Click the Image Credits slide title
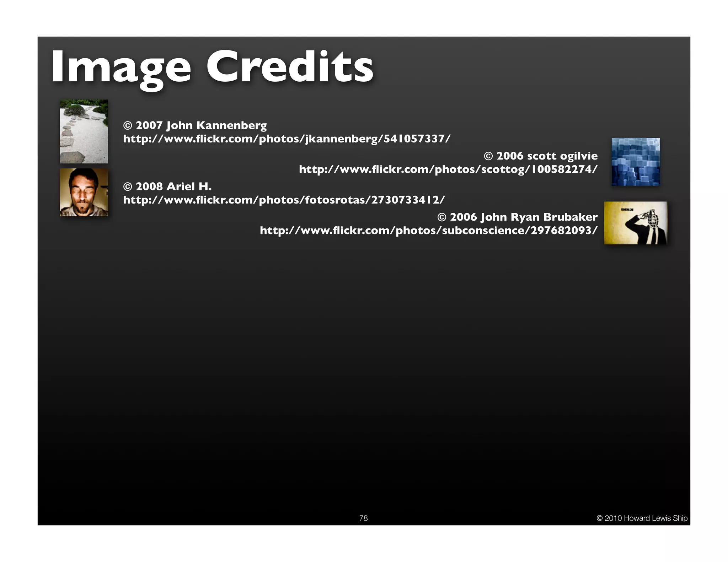728x562 pixels. (x=212, y=67)
